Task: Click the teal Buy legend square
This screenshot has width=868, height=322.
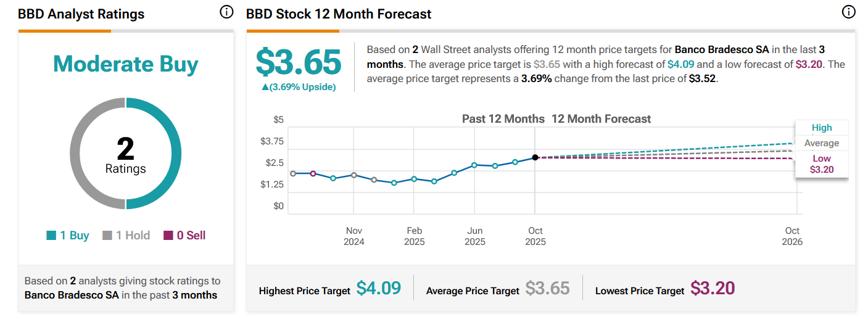Action: click(51, 235)
